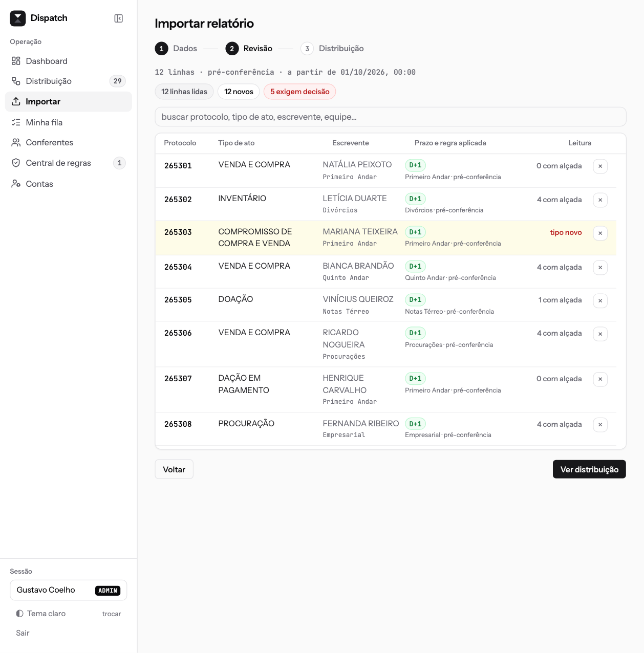Screen dimensions: 644x653
Task: Remove row 265308 with the x button
Action: point(600,425)
